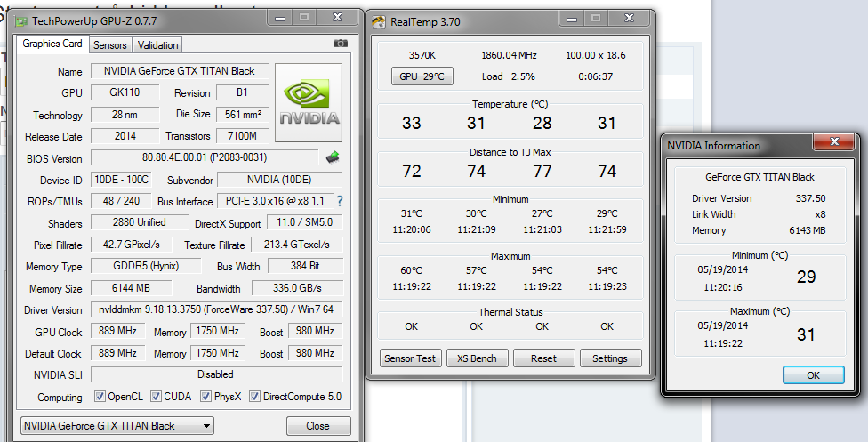Click the GPU name field
The image size is (868, 442).
pyautogui.click(x=180, y=71)
